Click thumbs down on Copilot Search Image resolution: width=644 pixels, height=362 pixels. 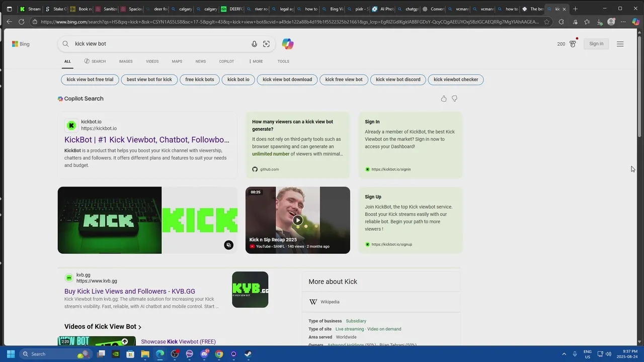(x=454, y=99)
